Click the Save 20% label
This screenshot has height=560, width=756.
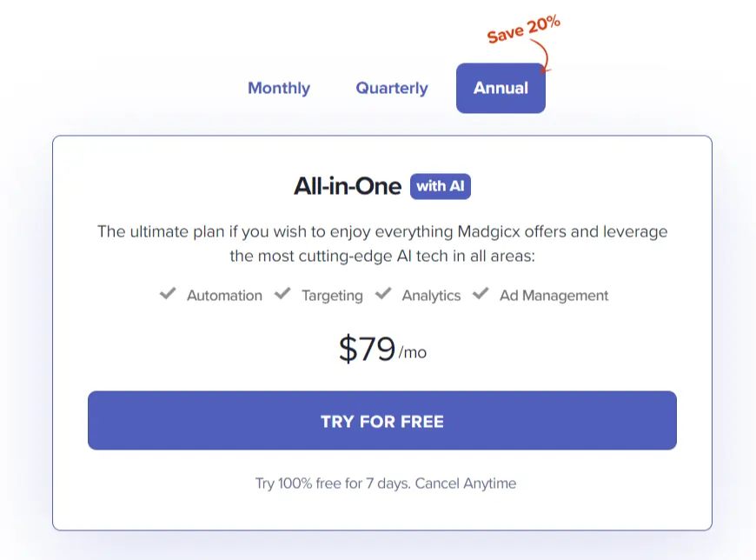[x=522, y=30]
